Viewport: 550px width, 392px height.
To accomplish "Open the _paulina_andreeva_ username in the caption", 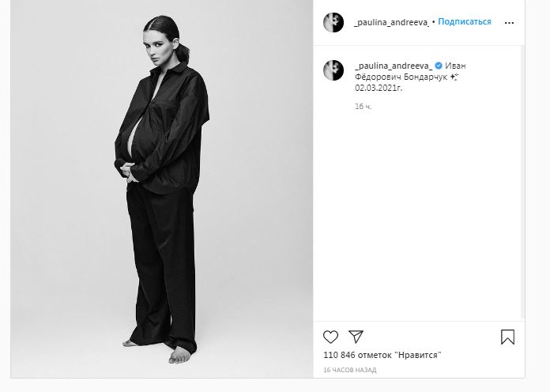I will point(394,66).
